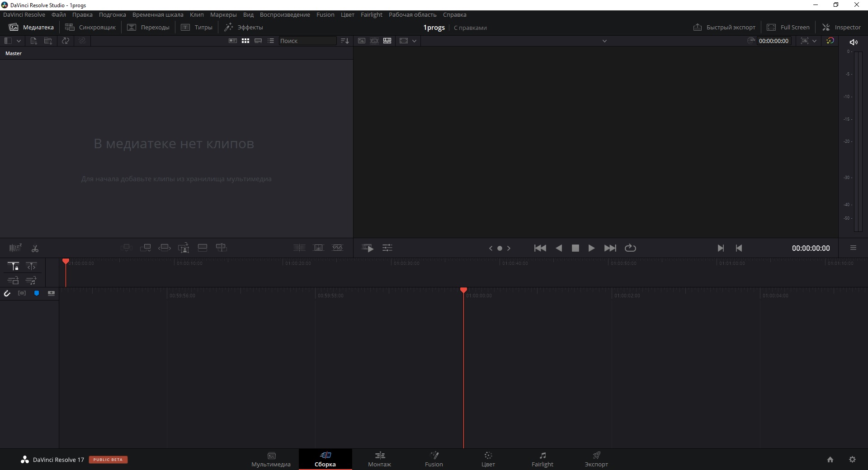The height and width of the screenshot is (470, 868).
Task: Click the Быстрый экспорт button
Action: point(724,27)
